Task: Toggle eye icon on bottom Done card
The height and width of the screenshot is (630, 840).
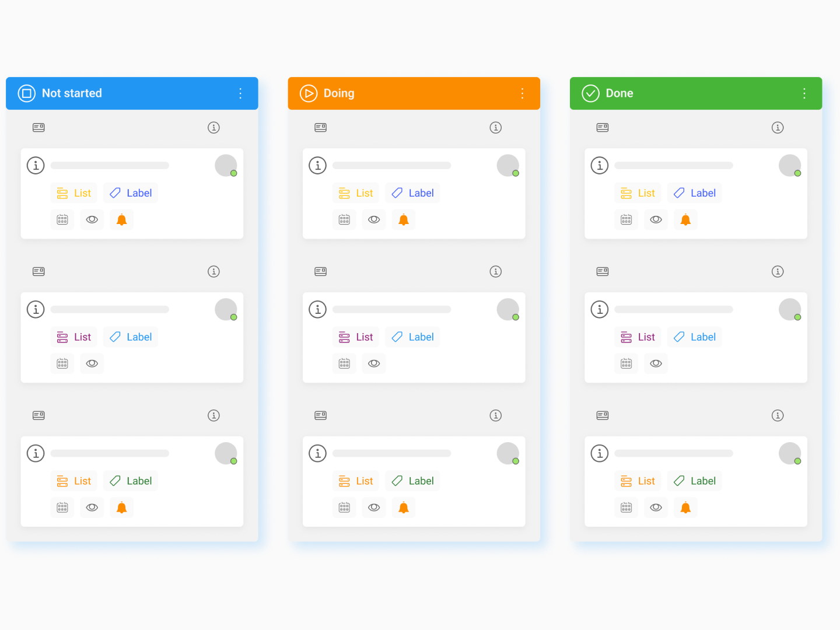Action: pyautogui.click(x=656, y=508)
